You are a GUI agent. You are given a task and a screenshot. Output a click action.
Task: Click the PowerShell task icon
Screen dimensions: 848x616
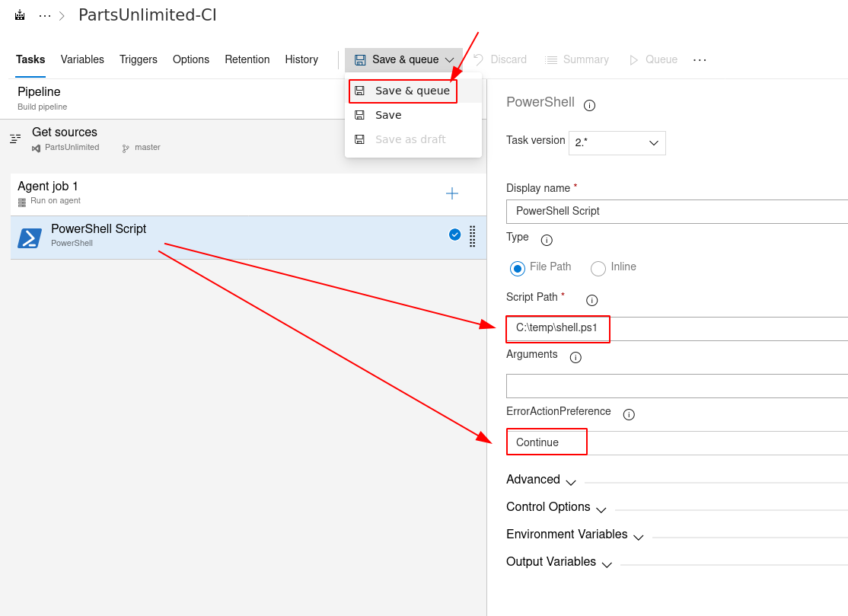[30, 238]
